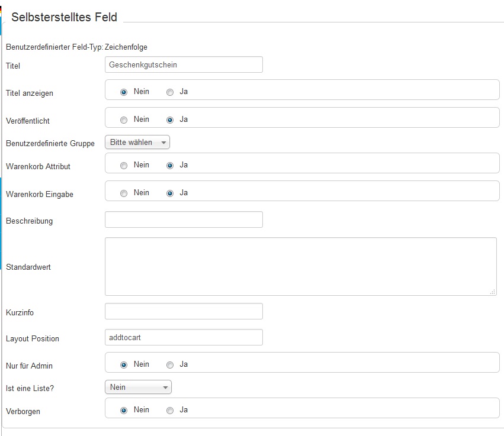Expand the 'Ist eine Liste?' dropdown
Screen dimensions: 504x436
138,387
